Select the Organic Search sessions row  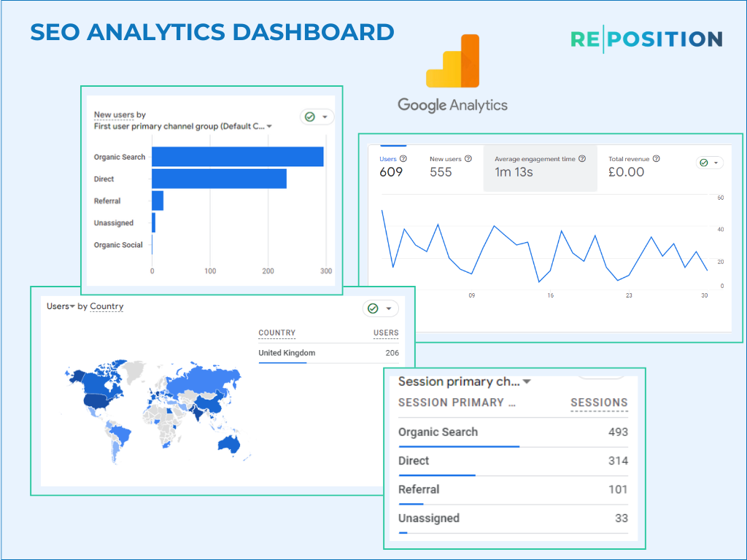coord(513,432)
